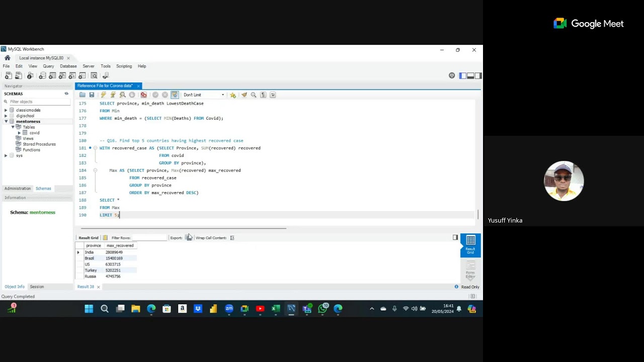
Task: Toggle Wrap Cell Content icon
Action: click(232, 238)
